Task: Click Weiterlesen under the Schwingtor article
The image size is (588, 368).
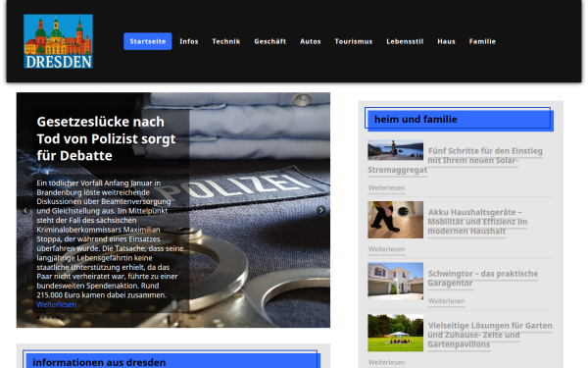Action: coord(446,301)
